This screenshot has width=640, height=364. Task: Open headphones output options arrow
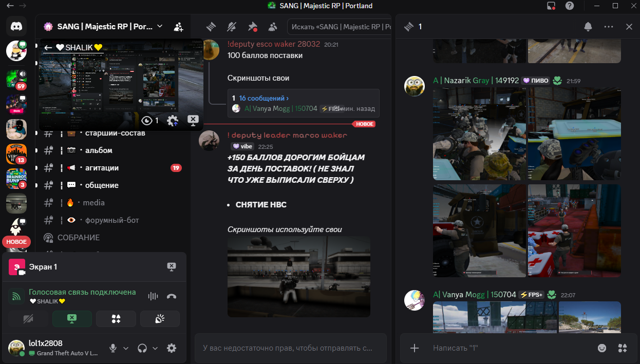coord(155,348)
